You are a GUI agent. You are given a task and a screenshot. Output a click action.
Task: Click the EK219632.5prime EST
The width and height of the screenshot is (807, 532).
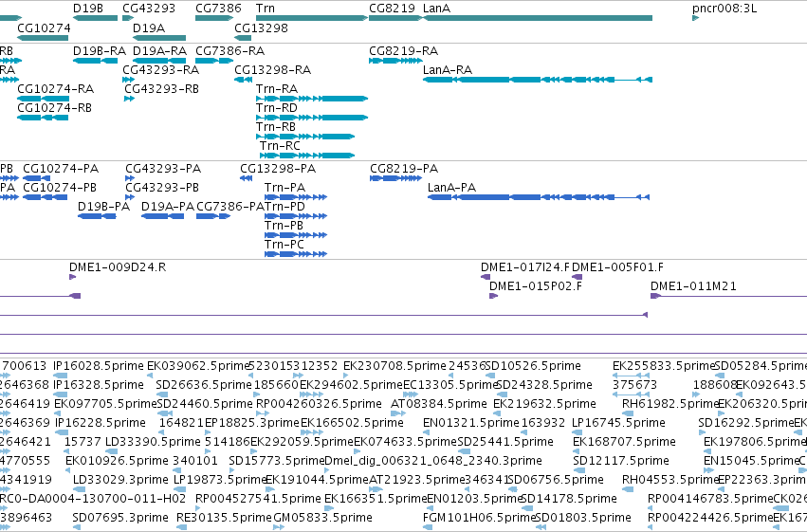coord(498,413)
